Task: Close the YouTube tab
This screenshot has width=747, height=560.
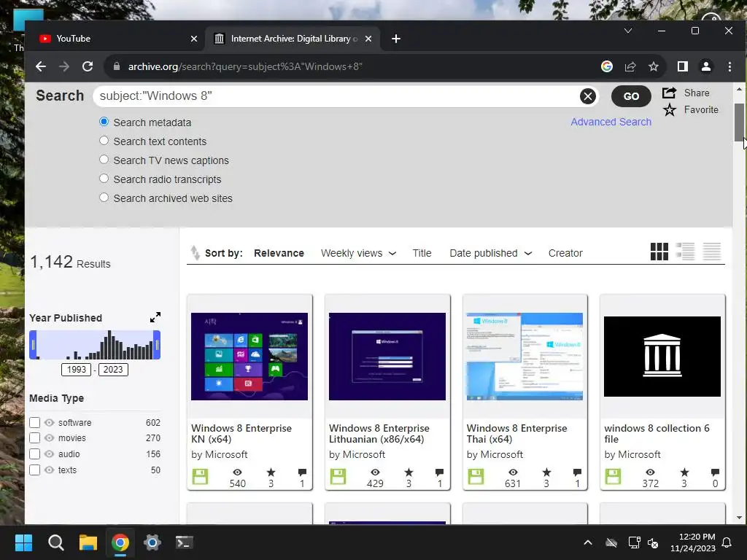Action: (194, 39)
